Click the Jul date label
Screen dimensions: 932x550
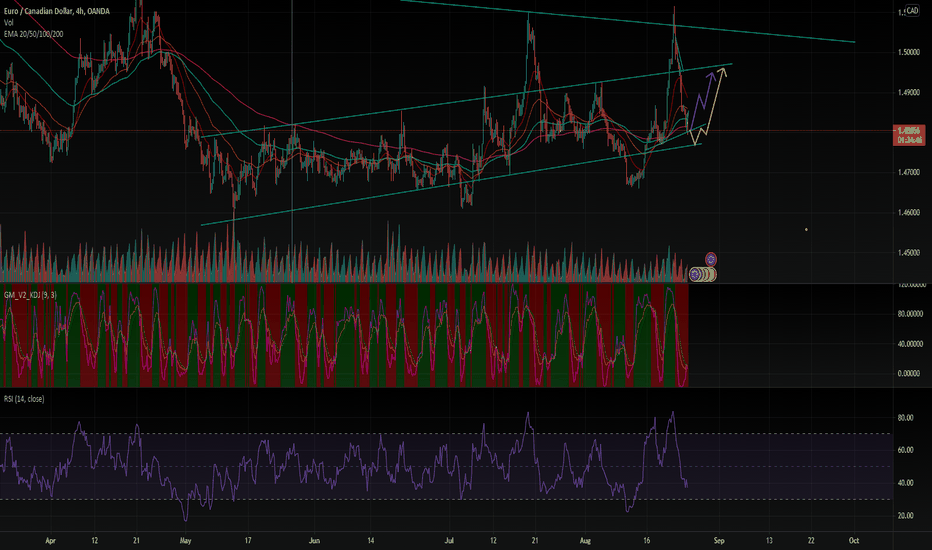click(449, 540)
